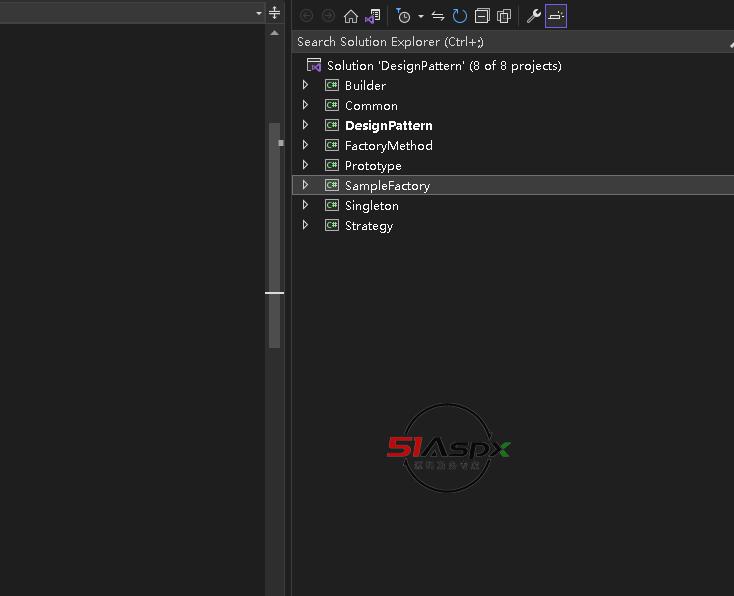The image size is (734, 596).
Task: Expand the Singleton project
Action: (306, 205)
